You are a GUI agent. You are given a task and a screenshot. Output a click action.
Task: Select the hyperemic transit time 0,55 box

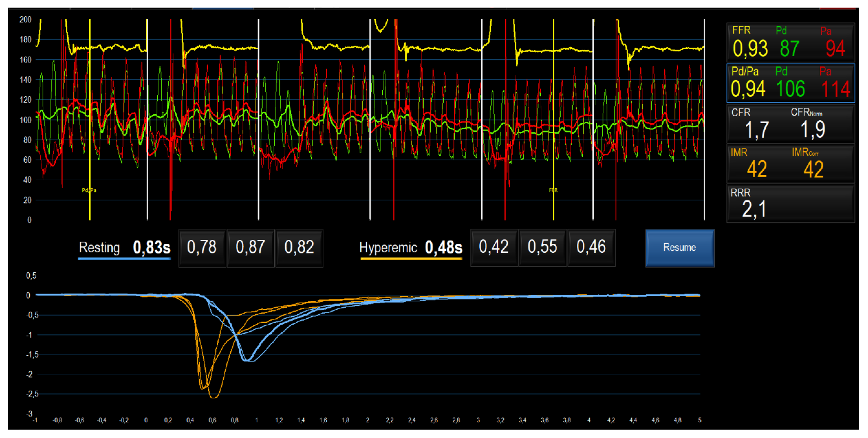[542, 247]
